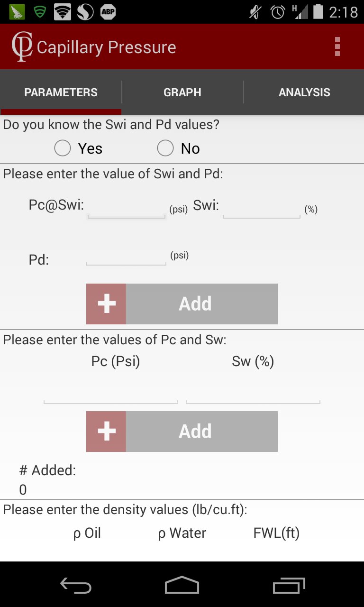The width and height of the screenshot is (364, 607).
Task: Select the Yes radio button
Action: coord(63,148)
